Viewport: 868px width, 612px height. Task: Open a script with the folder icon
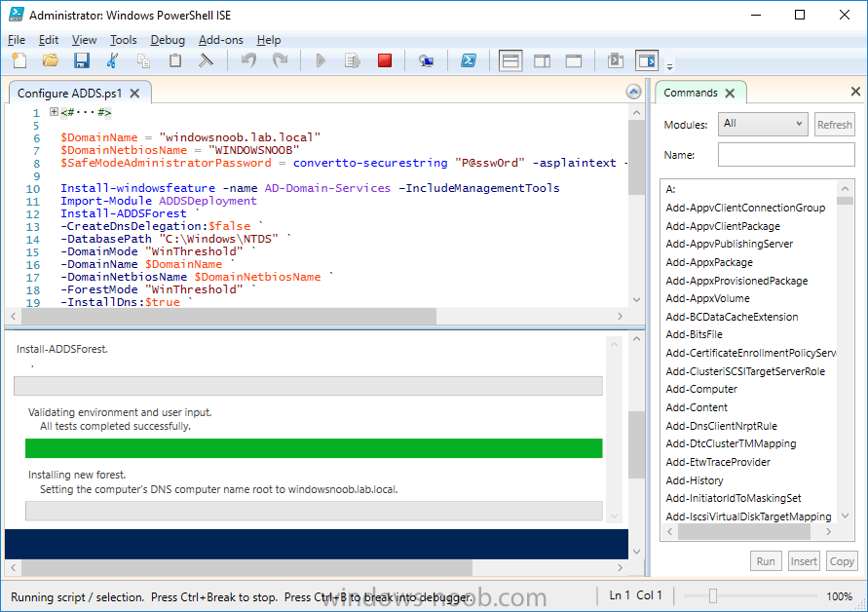point(51,60)
